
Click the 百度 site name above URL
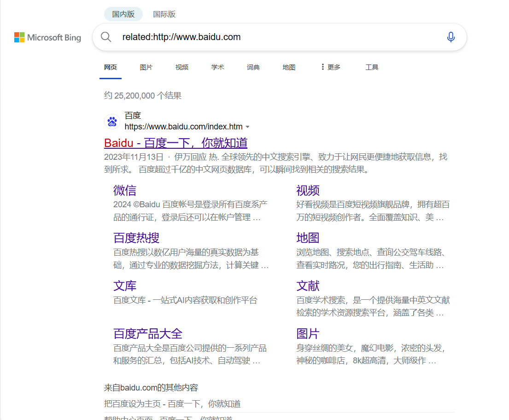point(133,115)
